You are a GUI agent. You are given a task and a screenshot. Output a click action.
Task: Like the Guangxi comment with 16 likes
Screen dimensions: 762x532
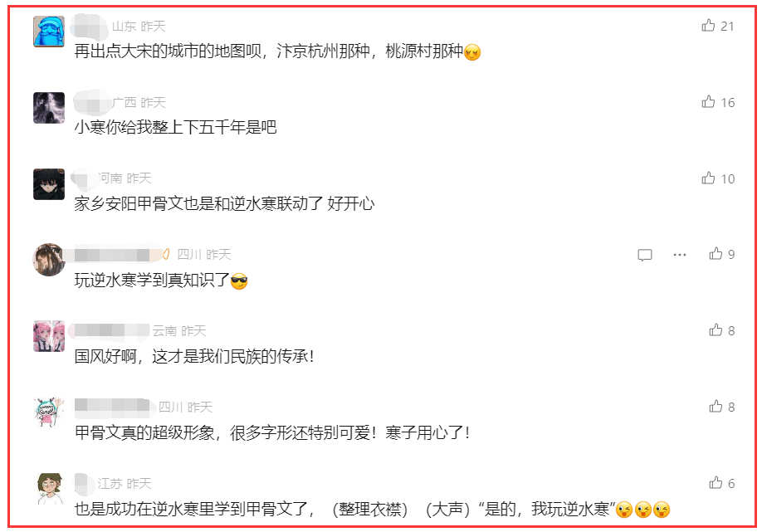click(x=708, y=101)
